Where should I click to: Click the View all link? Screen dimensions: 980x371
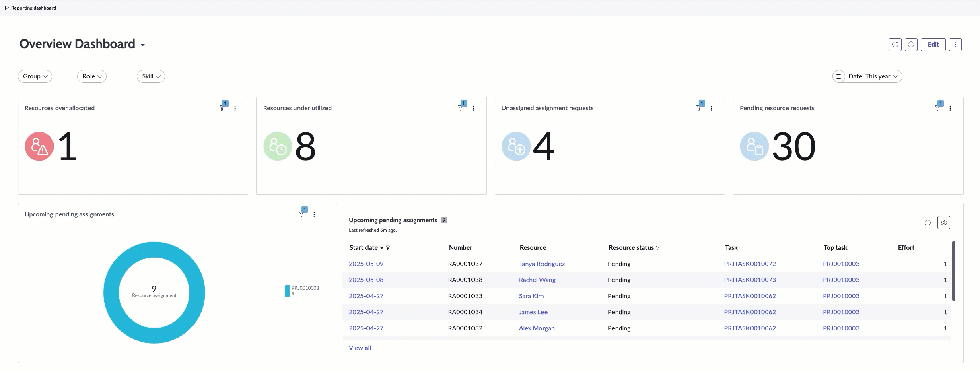click(x=360, y=348)
